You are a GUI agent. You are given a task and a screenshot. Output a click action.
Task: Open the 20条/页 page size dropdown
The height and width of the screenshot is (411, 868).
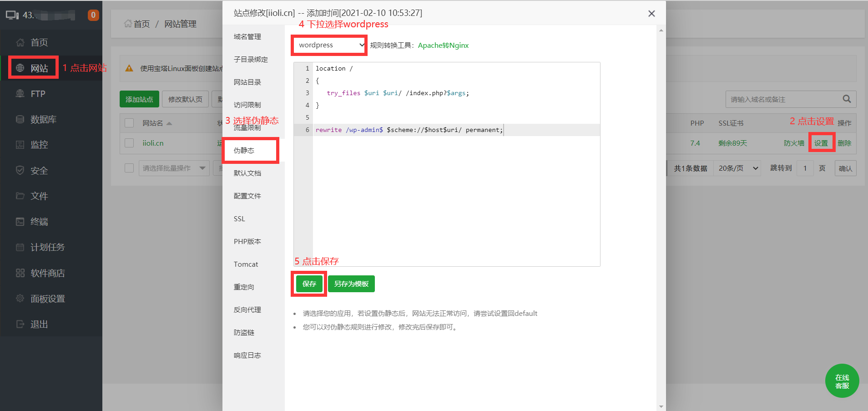[738, 168]
